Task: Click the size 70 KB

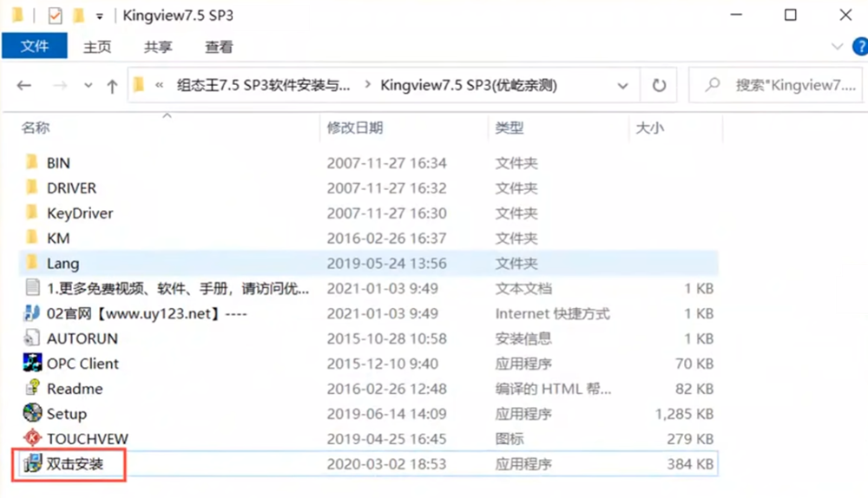Action: (694, 364)
